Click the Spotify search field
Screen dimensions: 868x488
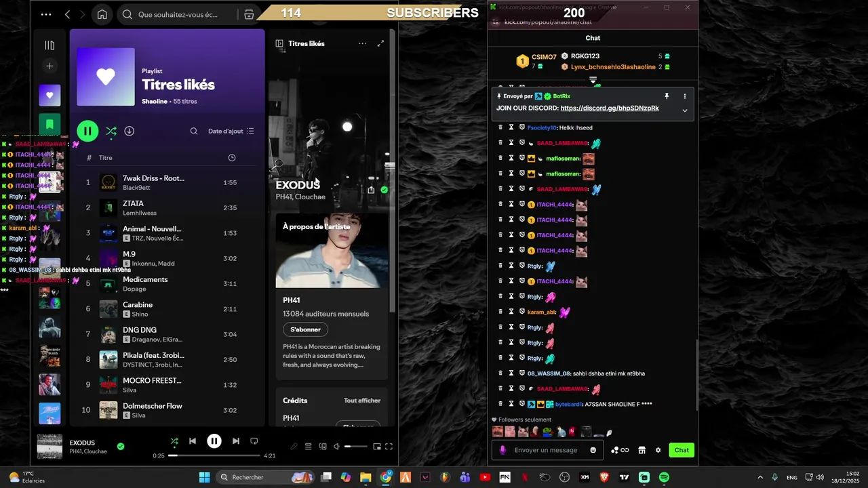click(x=178, y=14)
